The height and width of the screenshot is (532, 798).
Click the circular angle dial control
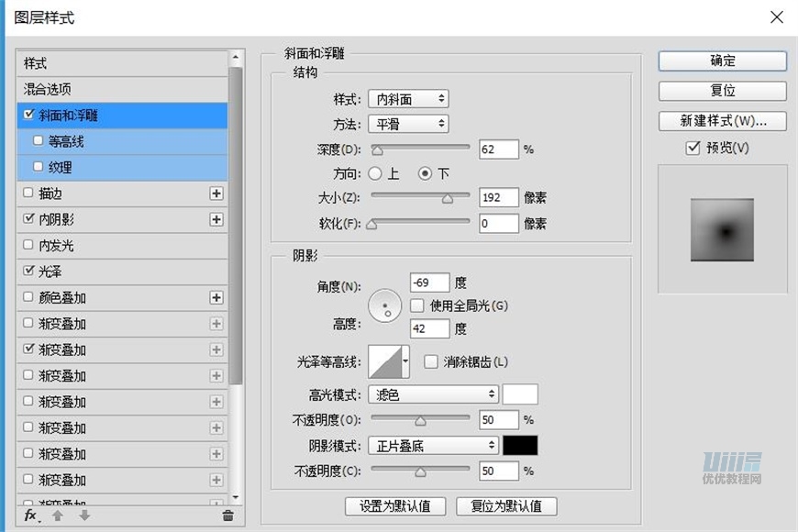click(384, 305)
